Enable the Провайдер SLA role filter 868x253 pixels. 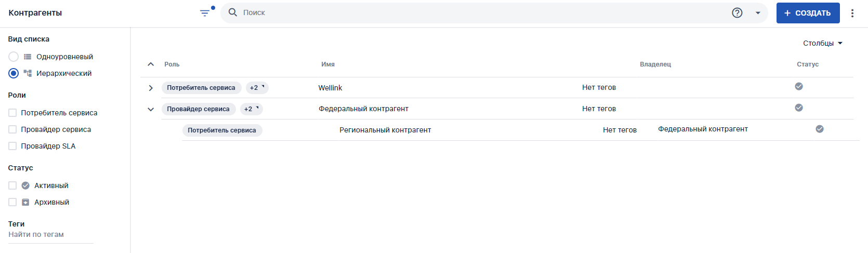click(12, 146)
